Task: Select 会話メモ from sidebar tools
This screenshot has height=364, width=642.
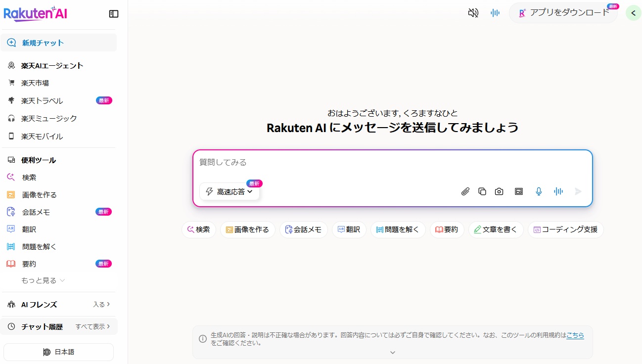Action: (36, 212)
